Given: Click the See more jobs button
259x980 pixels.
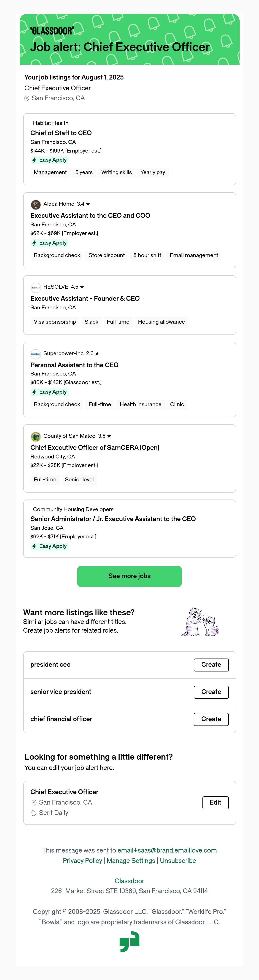Looking at the screenshot, I should tap(129, 576).
